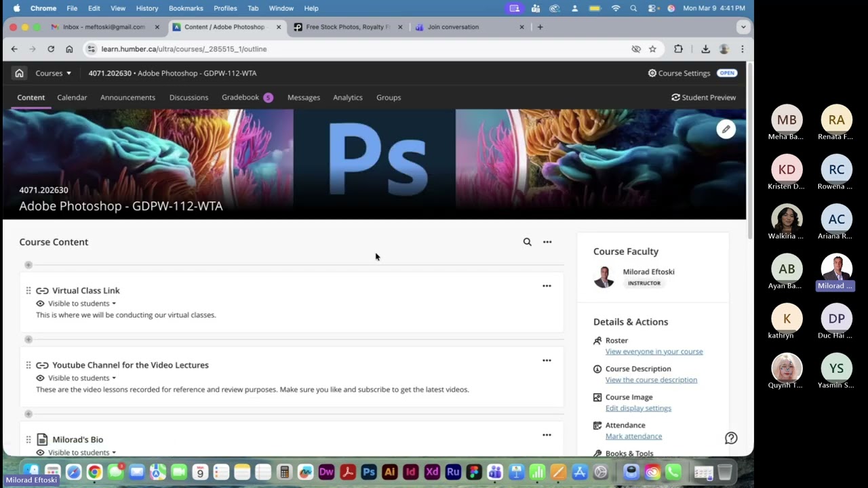The width and height of the screenshot is (868, 488).
Task: Change visibility dropdown for Youtube Channel item
Action: [x=82, y=378]
